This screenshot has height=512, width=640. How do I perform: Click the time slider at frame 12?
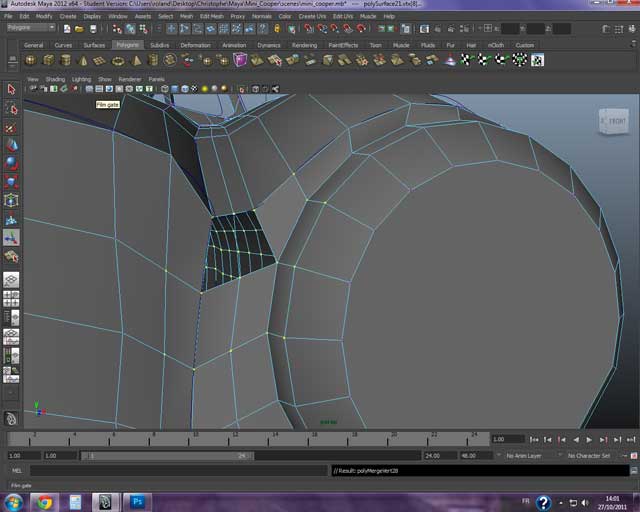[229, 439]
